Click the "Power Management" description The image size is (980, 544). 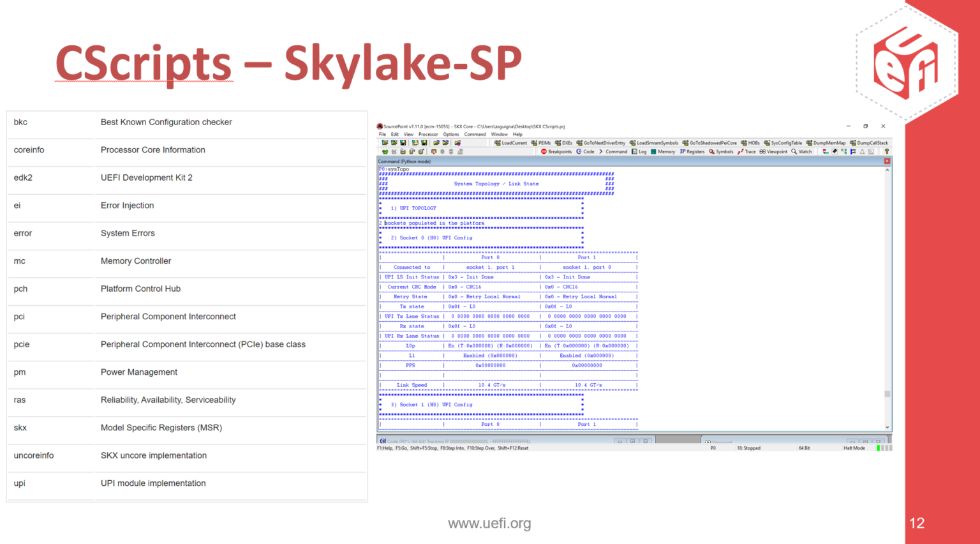tap(139, 372)
